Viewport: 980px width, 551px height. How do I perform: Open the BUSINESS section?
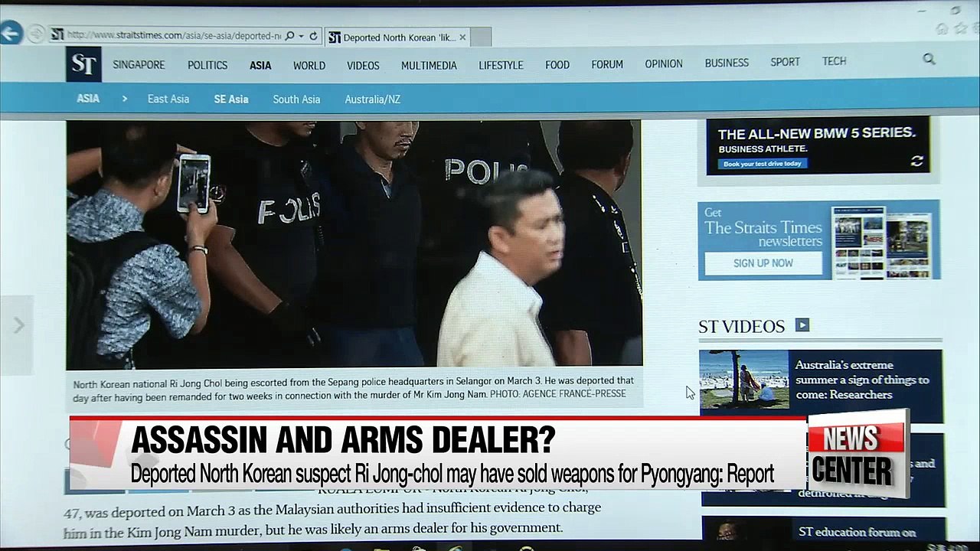click(727, 63)
